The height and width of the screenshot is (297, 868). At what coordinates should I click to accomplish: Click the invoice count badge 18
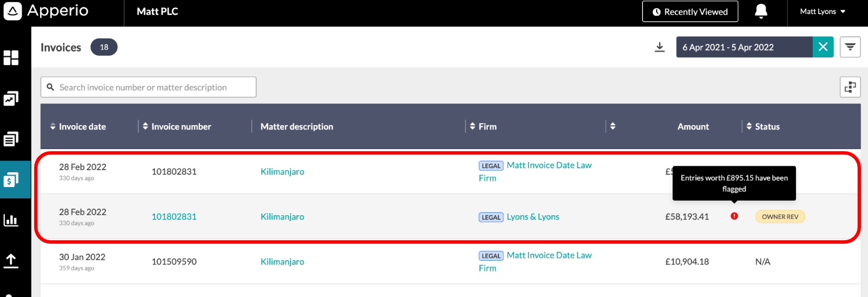(104, 47)
